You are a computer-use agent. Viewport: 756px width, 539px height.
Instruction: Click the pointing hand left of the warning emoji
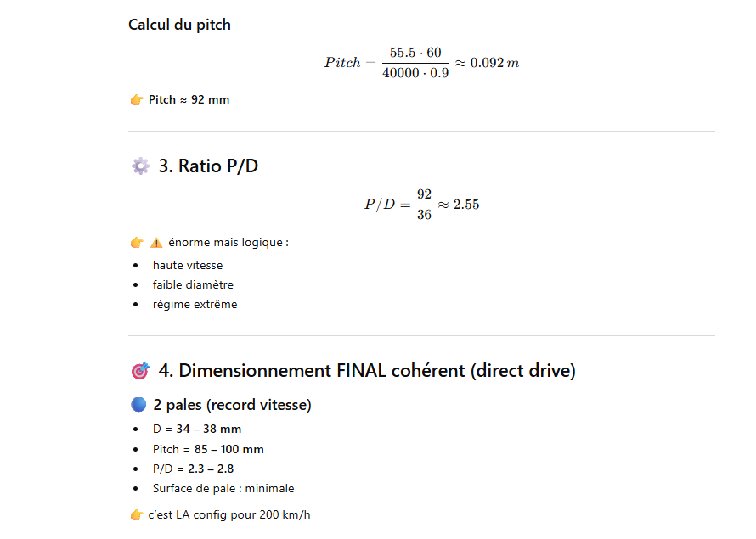(137, 243)
